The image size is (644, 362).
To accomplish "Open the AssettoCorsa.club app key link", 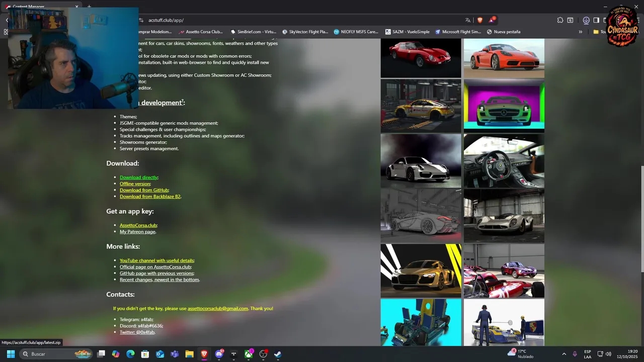I will click(x=138, y=225).
